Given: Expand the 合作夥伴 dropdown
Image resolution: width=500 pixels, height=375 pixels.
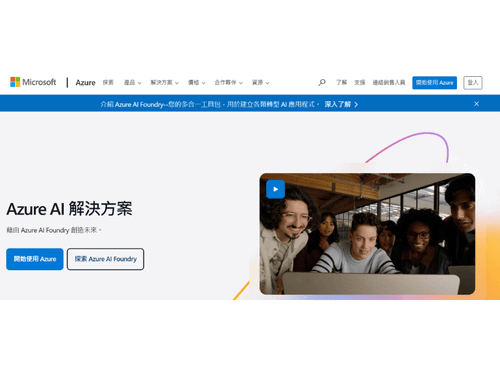Looking at the screenshot, I should click(228, 82).
